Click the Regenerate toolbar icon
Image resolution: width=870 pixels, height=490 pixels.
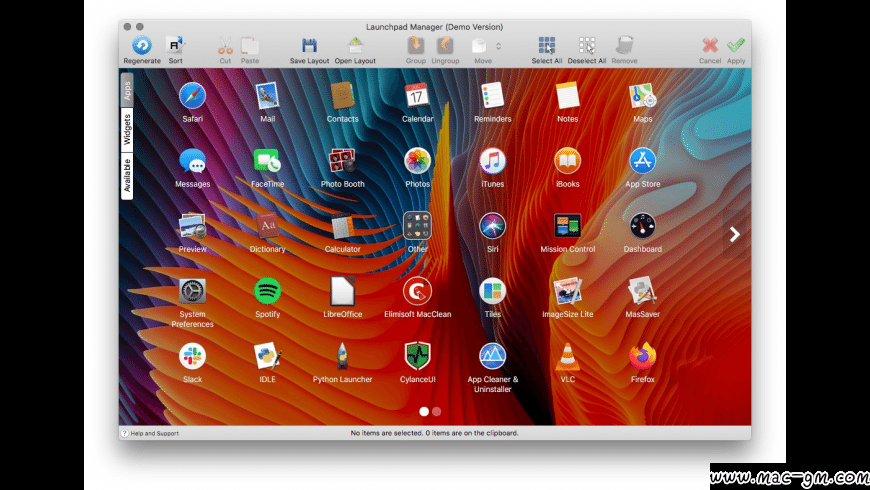click(141, 46)
